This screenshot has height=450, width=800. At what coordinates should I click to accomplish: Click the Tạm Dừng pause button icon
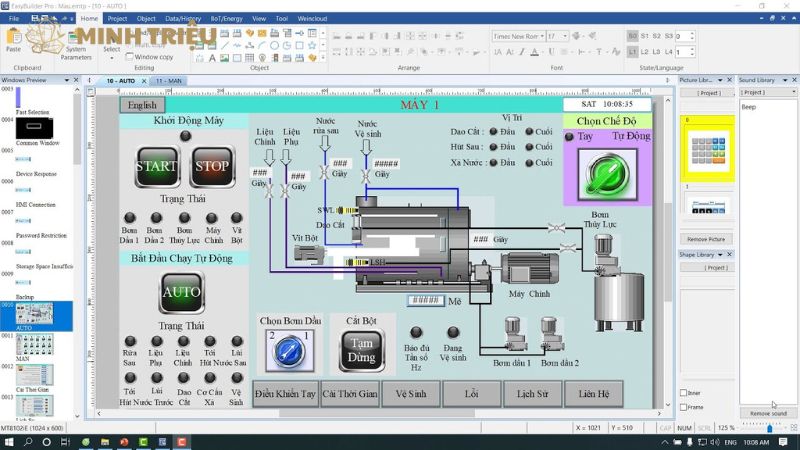(359, 352)
